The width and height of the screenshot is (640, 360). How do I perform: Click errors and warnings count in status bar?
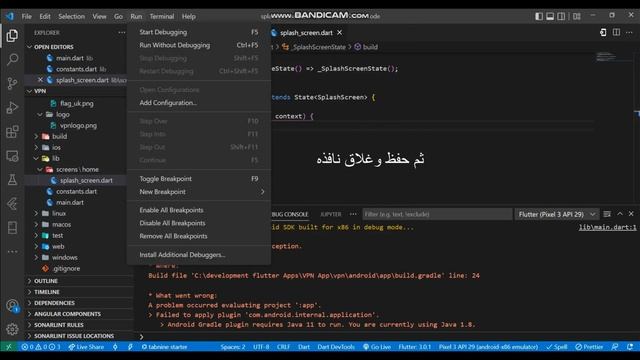(41, 347)
